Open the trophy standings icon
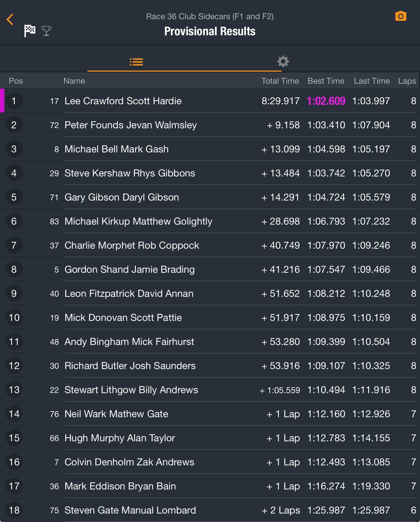The image size is (420, 522). tap(46, 31)
